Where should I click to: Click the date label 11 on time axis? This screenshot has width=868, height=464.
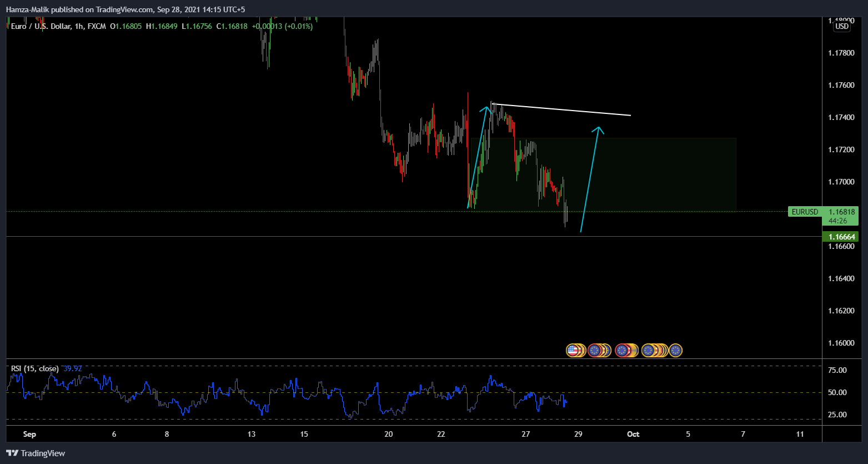(800, 434)
